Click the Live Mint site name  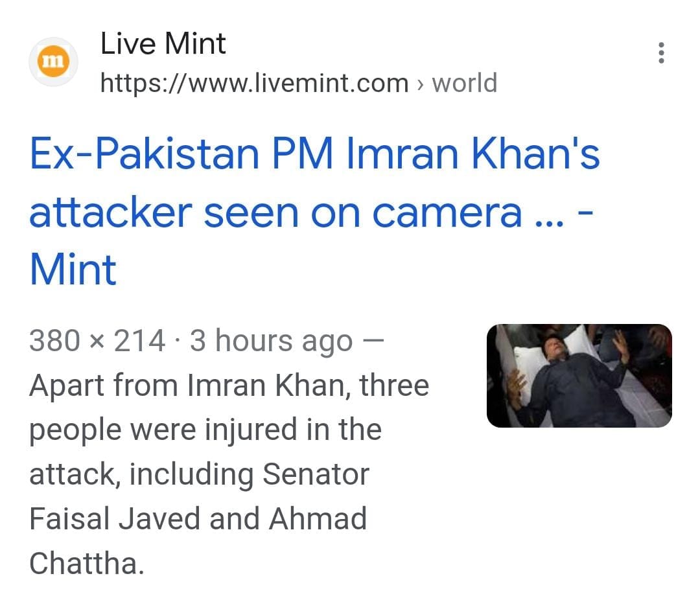point(163,44)
